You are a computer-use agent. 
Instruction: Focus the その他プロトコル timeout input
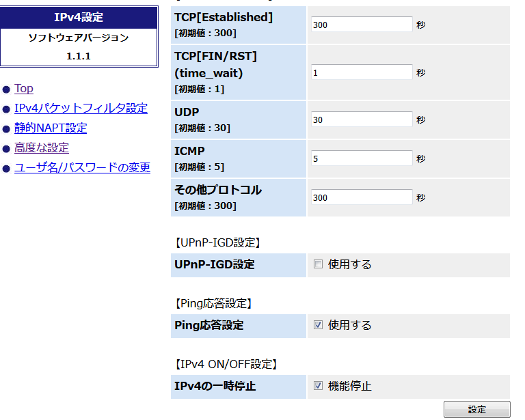[x=362, y=197]
